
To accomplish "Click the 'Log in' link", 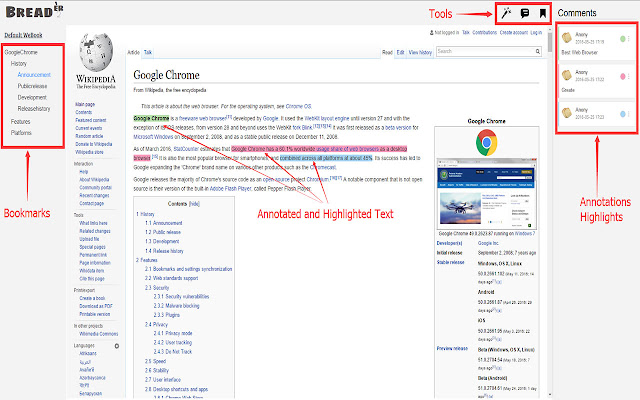I will click(x=536, y=32).
